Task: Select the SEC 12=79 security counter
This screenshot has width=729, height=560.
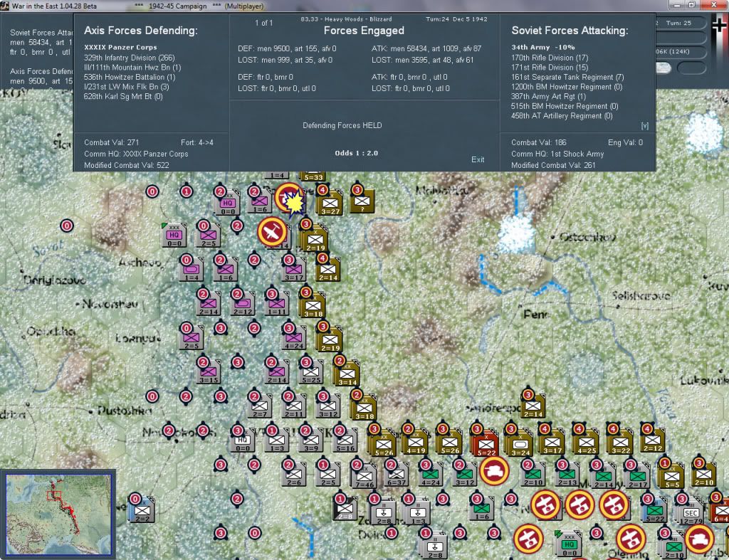Action: click(691, 512)
